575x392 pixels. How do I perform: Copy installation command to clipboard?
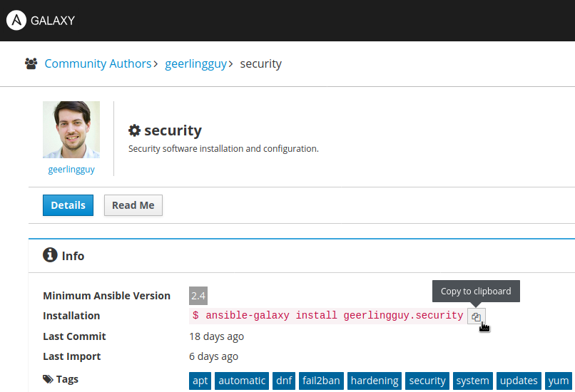[476, 316]
